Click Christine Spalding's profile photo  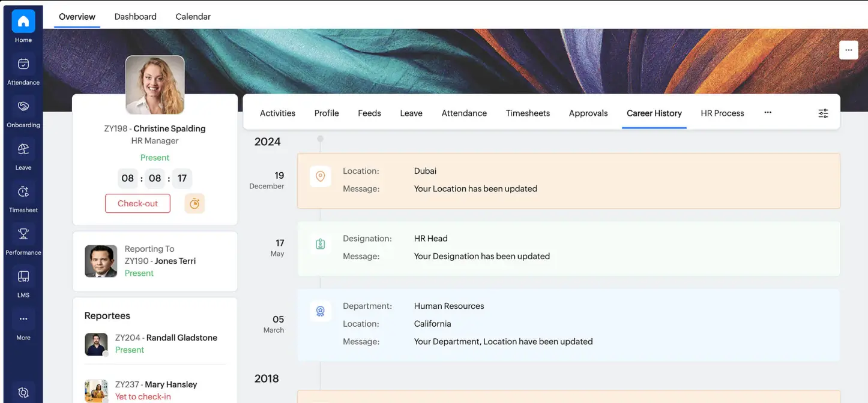coord(154,83)
